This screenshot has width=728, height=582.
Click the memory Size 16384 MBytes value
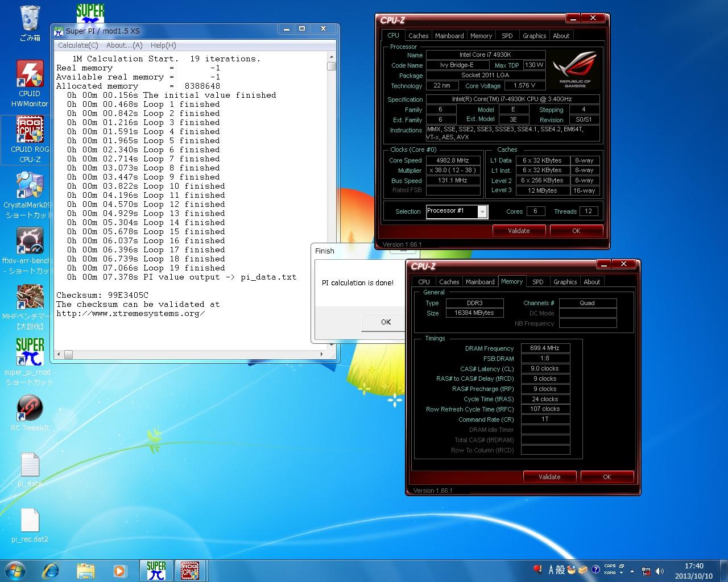(x=474, y=313)
